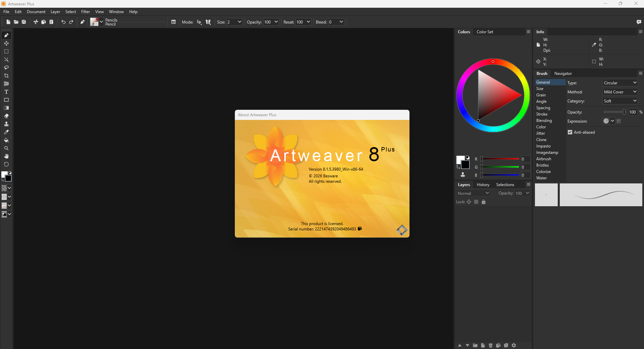Select the Text tool
This screenshot has width=644, height=349.
click(6, 92)
